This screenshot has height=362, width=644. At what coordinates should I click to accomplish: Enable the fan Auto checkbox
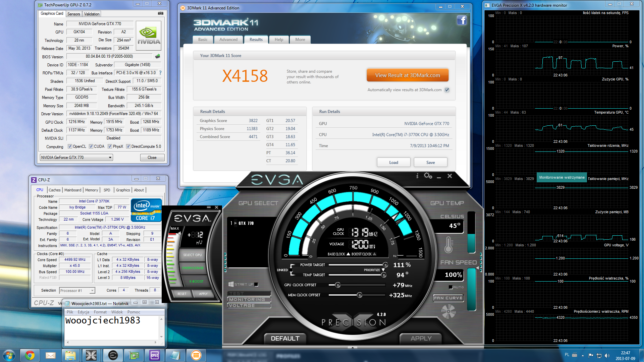[x=450, y=287]
